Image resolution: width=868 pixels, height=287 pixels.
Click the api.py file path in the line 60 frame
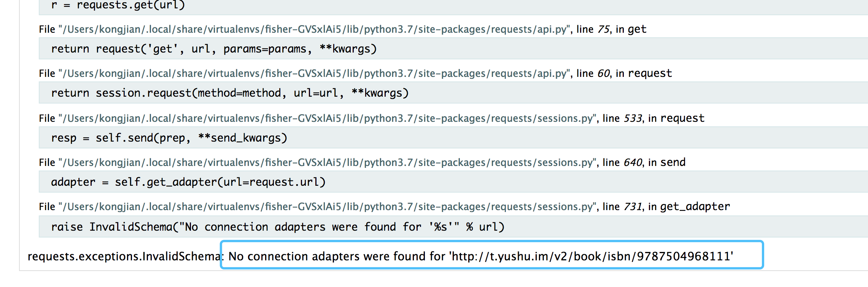(x=314, y=73)
